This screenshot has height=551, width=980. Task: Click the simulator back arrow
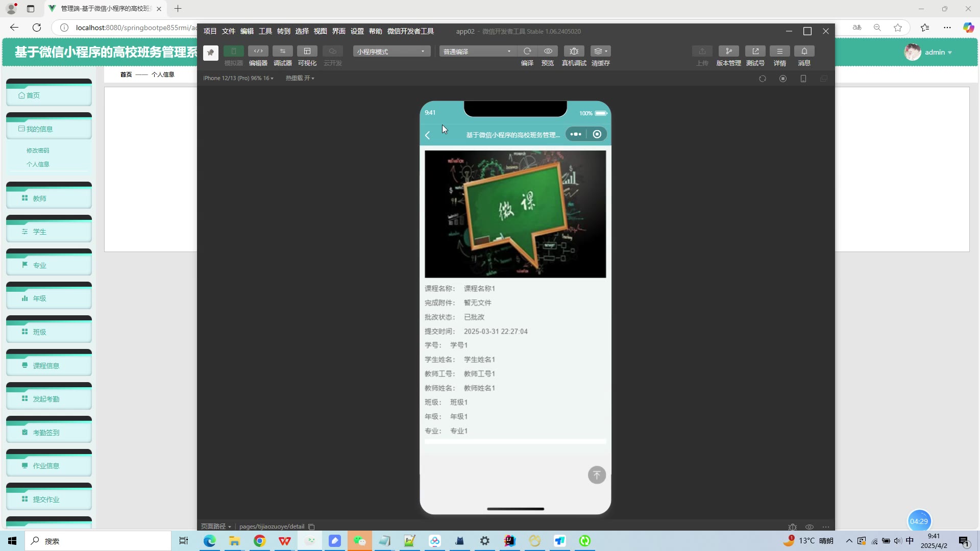pyautogui.click(x=428, y=135)
